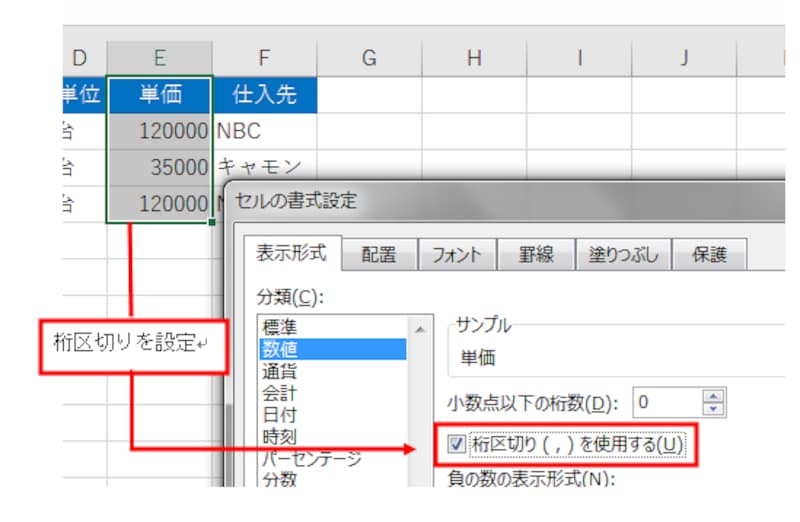Switch to the 表示形式 tab
This screenshot has height=522, width=800.
tap(291, 253)
